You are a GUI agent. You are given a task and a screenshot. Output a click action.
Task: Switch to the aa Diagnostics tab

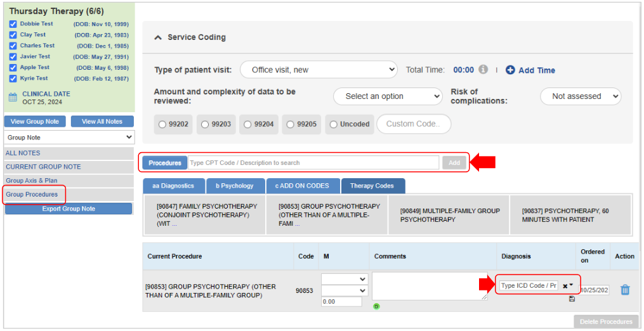pyautogui.click(x=174, y=186)
